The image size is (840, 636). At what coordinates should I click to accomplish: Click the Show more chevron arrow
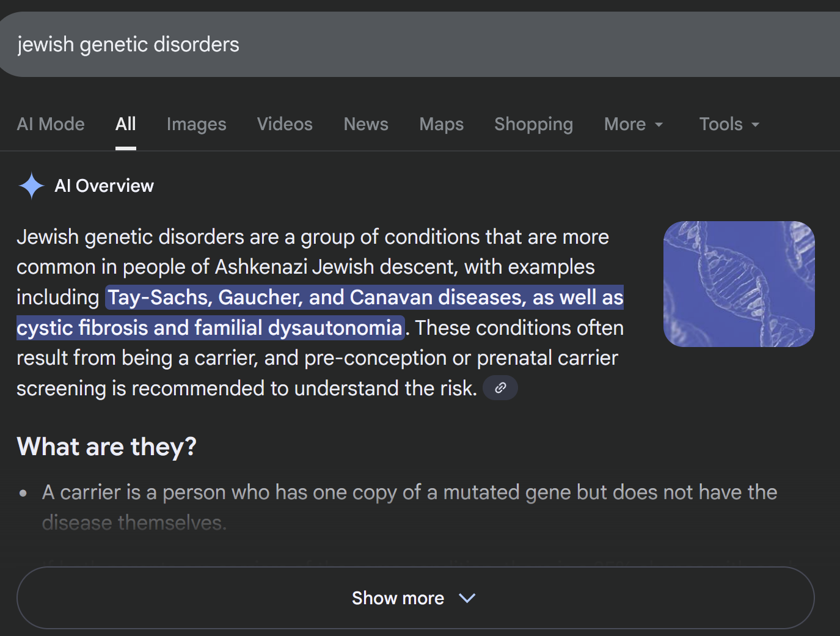[x=467, y=598]
